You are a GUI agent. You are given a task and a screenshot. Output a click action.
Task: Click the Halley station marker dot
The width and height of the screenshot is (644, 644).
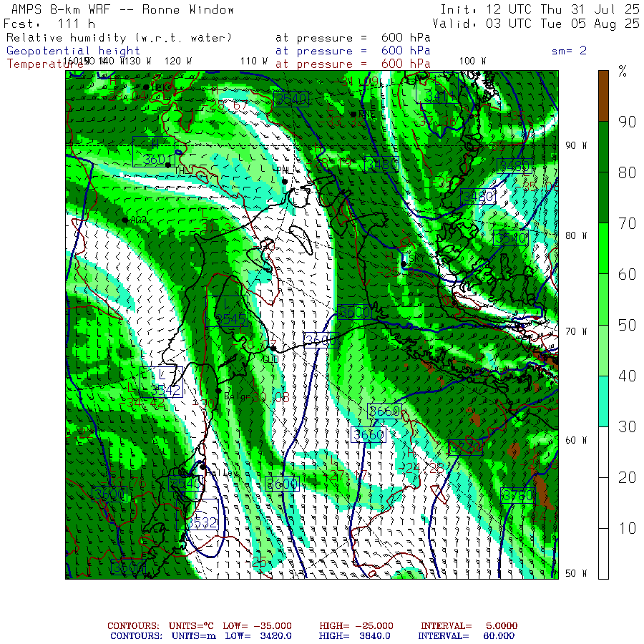coord(202,467)
